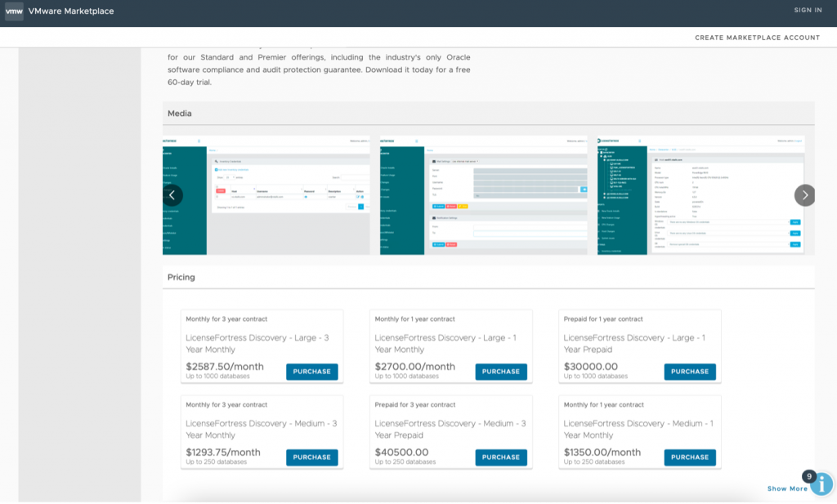Click 'LicenseFortress Discovery - Medium - 3 Year Monthly'
The image size is (837, 504).
click(261, 430)
